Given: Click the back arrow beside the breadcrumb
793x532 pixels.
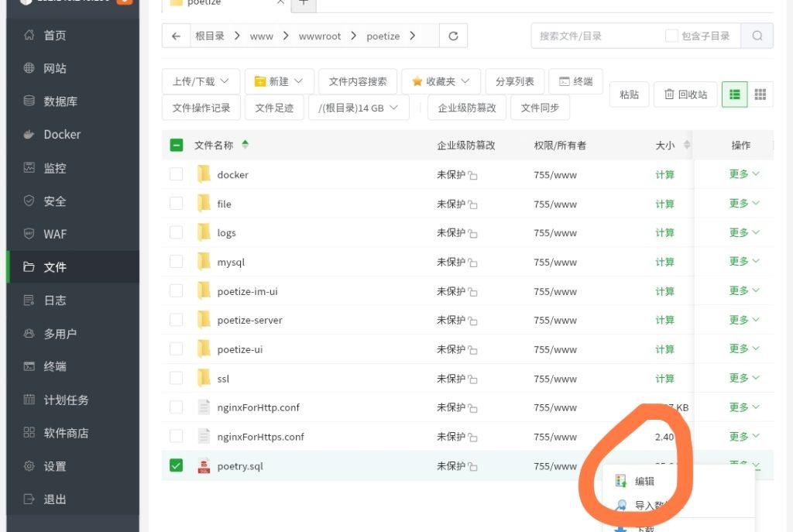Looking at the screenshot, I should tap(176, 35).
